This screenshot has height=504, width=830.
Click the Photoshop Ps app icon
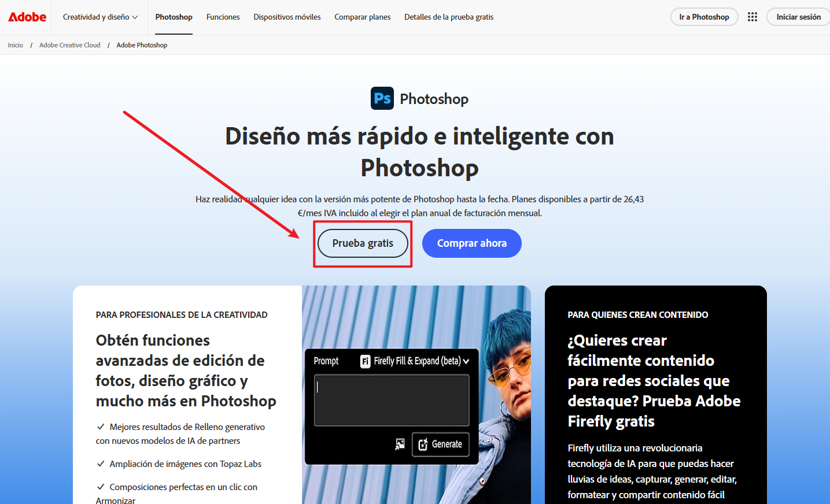pos(382,98)
